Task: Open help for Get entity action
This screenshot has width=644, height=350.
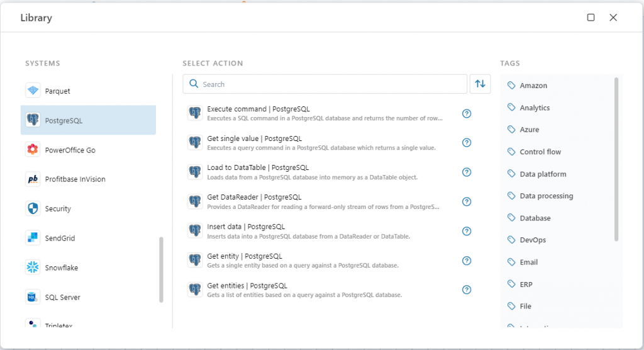Action: 467,261
